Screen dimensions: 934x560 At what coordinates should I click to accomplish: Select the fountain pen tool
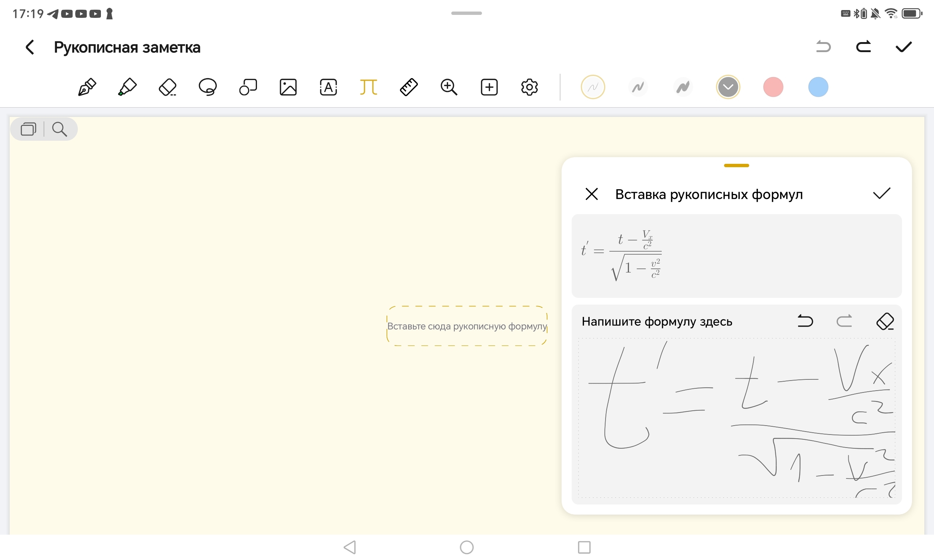(x=87, y=87)
